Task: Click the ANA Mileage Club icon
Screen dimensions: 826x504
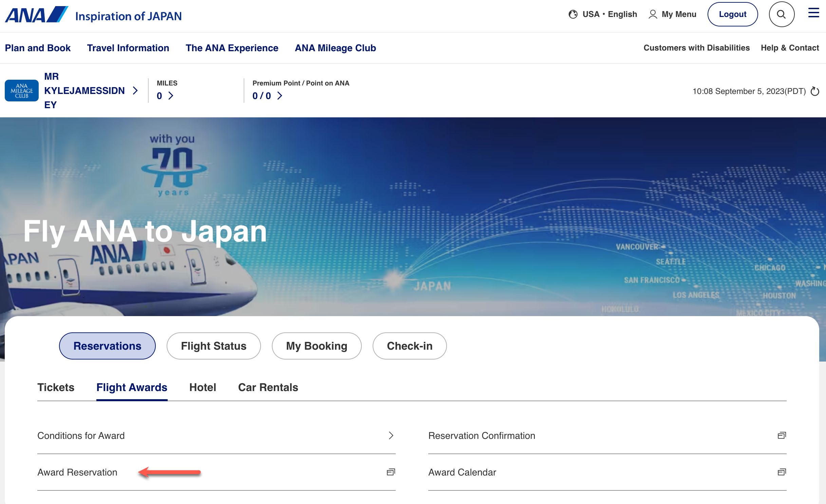Action: [x=21, y=90]
